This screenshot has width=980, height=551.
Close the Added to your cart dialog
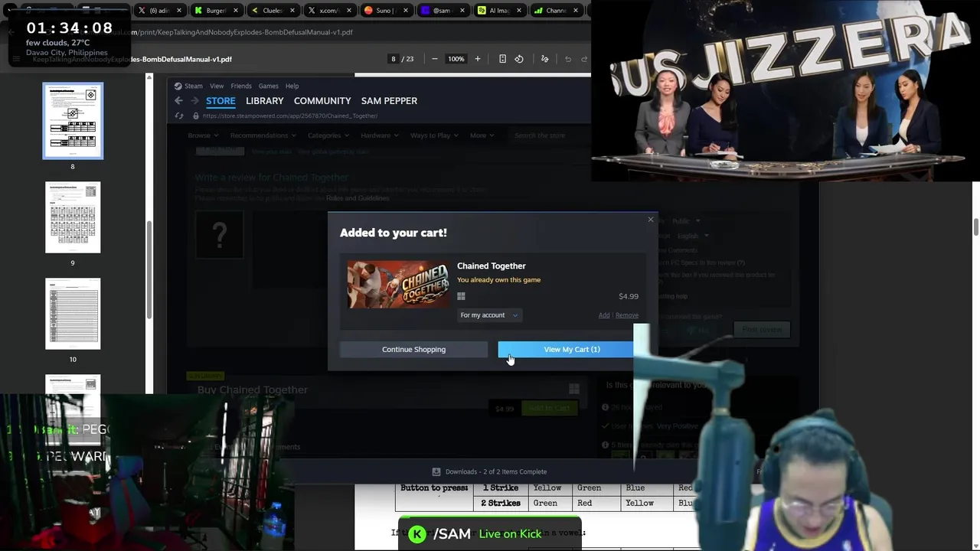tap(651, 220)
